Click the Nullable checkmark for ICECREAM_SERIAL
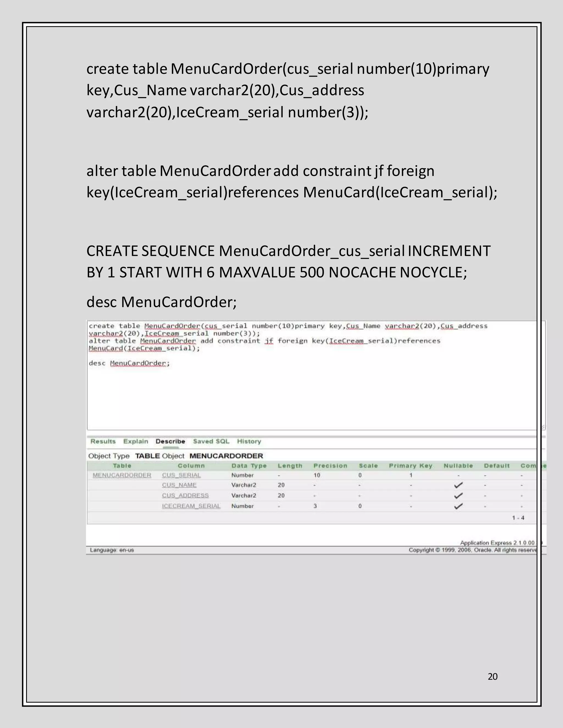 (x=458, y=506)
